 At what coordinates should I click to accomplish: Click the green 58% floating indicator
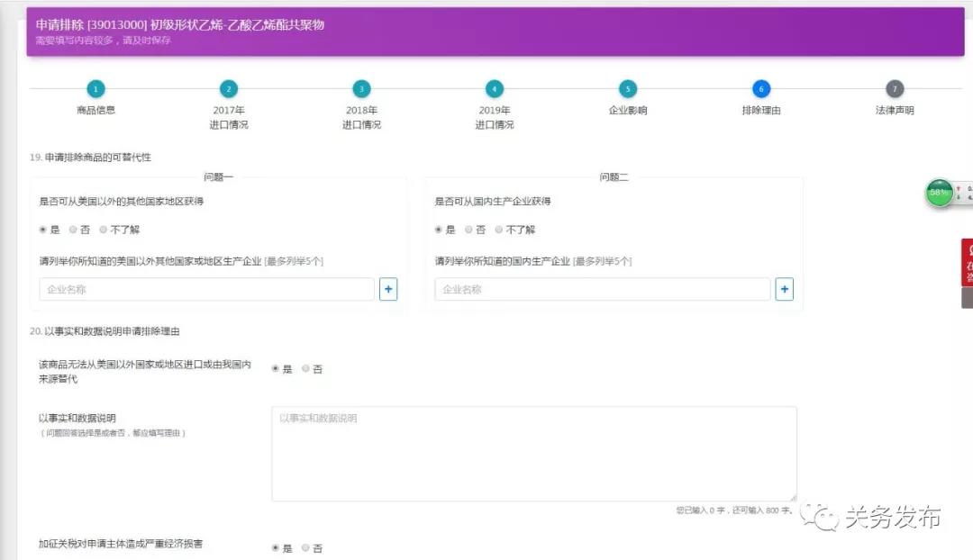tap(940, 193)
